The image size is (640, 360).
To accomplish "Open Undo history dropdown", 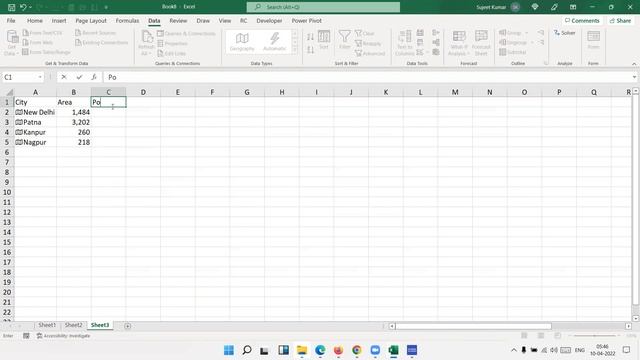I will click(x=31, y=7).
